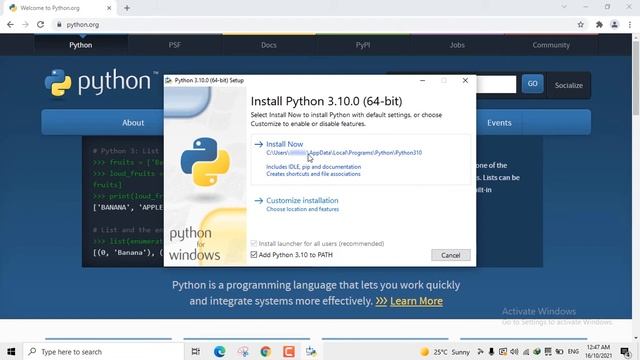Image resolution: width=640 pixels, height=360 pixels.
Task: Open Chrome profile avatar
Action: pos(614,24)
